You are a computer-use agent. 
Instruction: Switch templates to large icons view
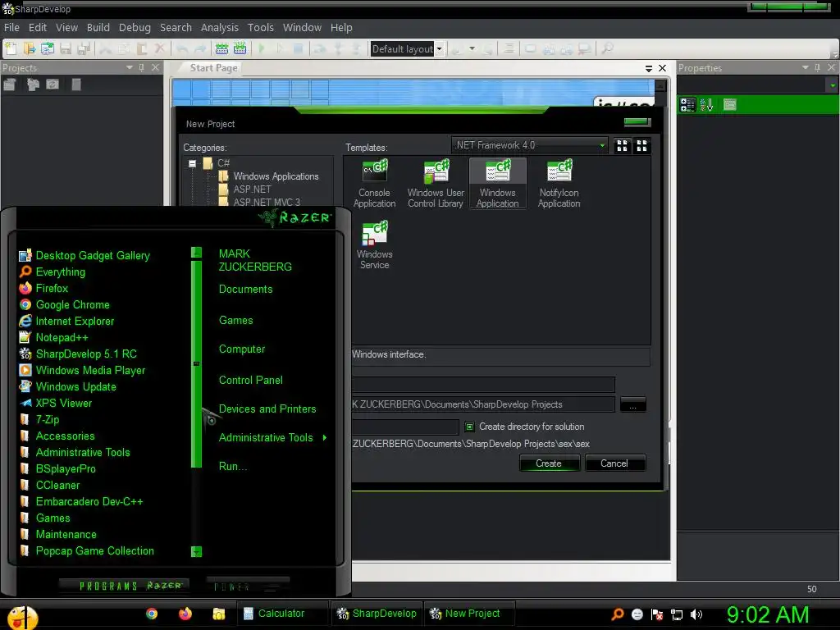tap(622, 146)
